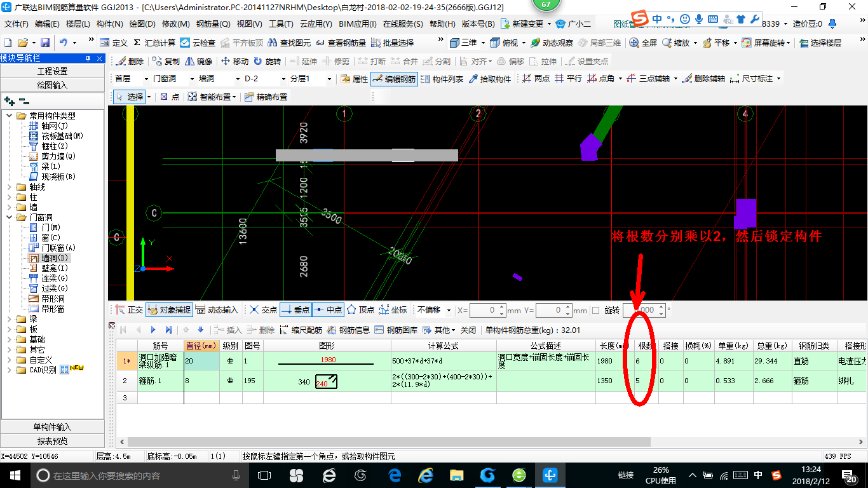This screenshot has height=488, width=868.
Task: Select the 镜像 mirror tool
Action: coord(199,62)
